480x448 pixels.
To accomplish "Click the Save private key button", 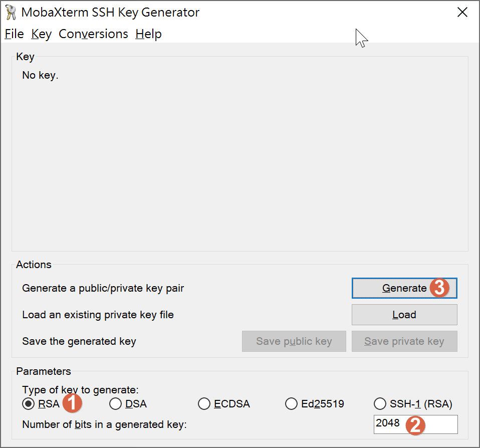I will click(404, 341).
